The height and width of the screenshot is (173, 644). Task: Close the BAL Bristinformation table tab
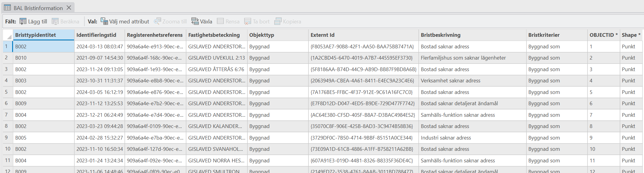[x=69, y=8]
